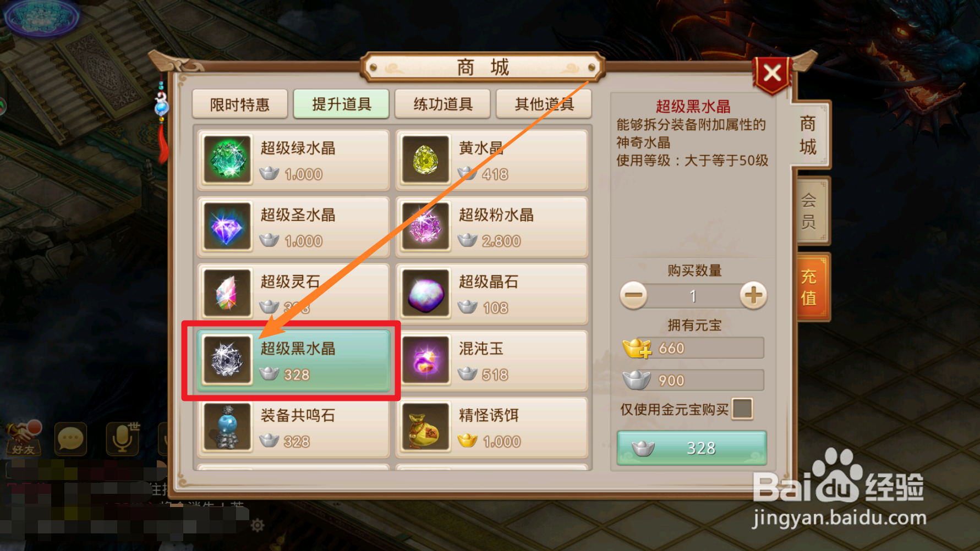
Task: Select the 超级圣水晶 blue diamond icon
Action: tap(227, 227)
